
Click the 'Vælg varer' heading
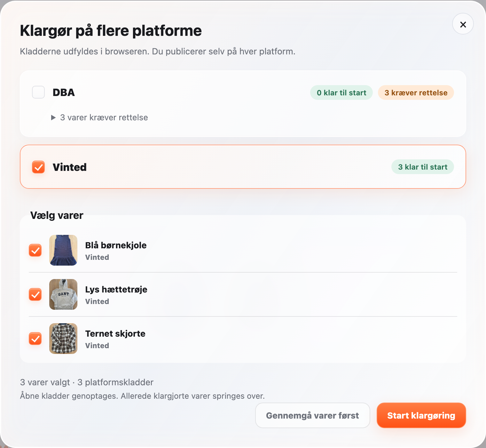tap(57, 215)
